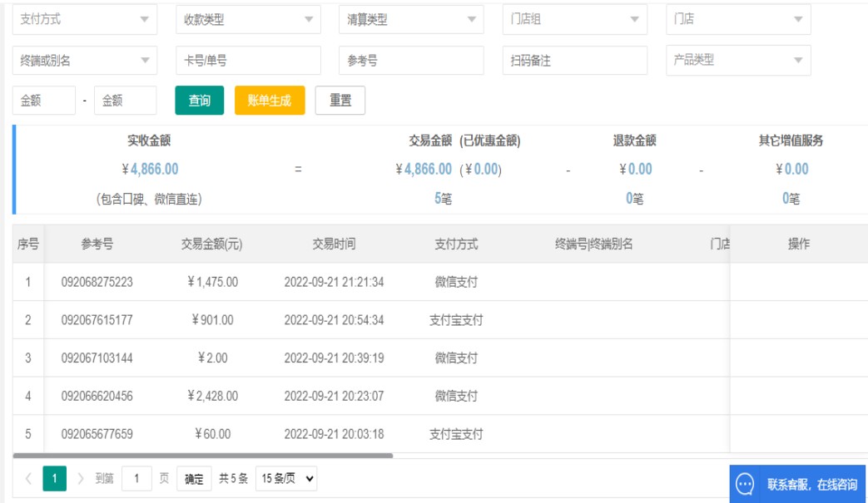Viewport: 868px width, 503px height.
Task: Click the 卡号/单号 input field
Action: click(x=248, y=60)
